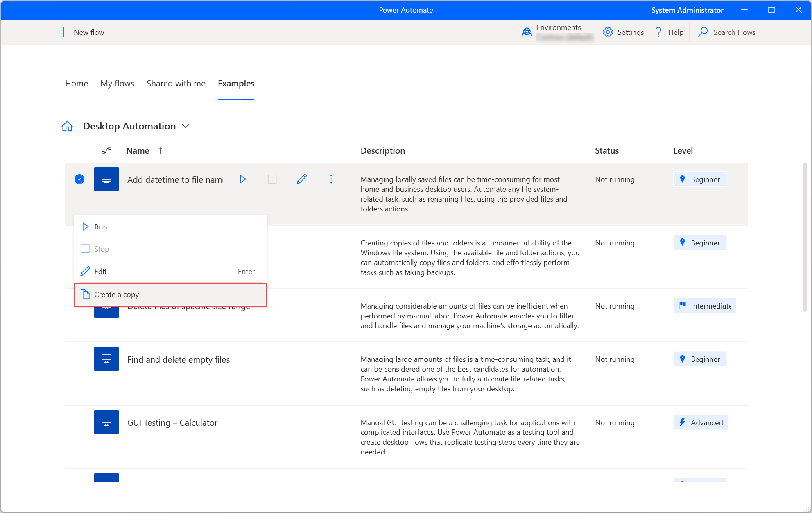Click the Edit context menu entry

100,271
